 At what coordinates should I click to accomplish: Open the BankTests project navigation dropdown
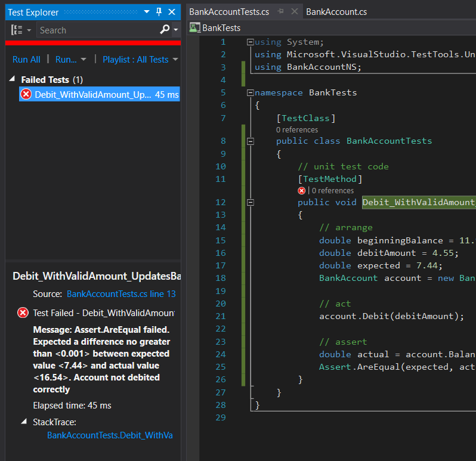pyautogui.click(x=332, y=28)
